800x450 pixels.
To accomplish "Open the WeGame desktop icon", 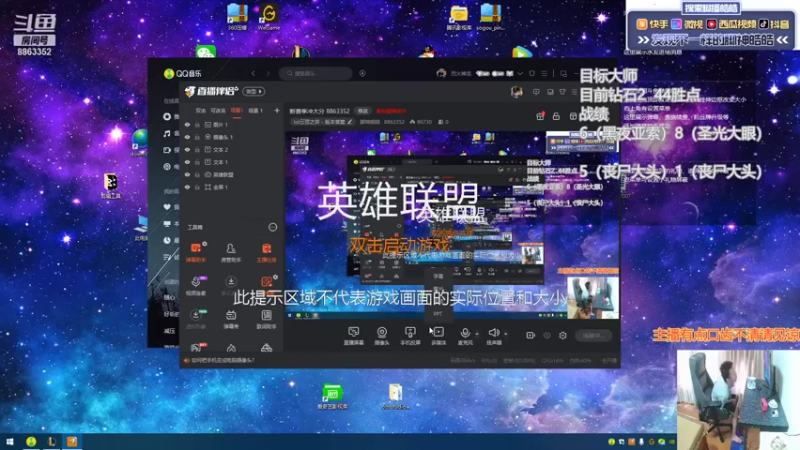I will click(x=269, y=17).
